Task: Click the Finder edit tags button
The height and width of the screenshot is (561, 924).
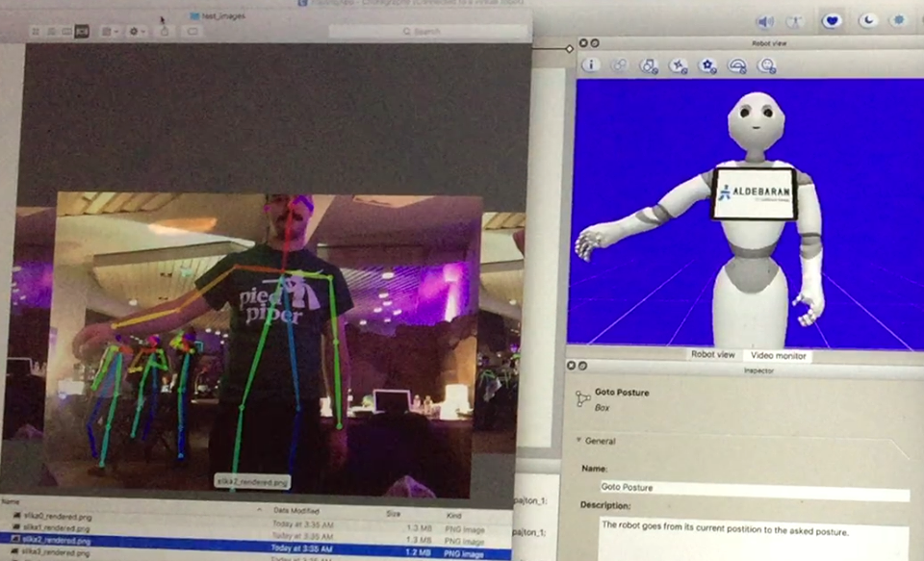Action: tap(192, 31)
